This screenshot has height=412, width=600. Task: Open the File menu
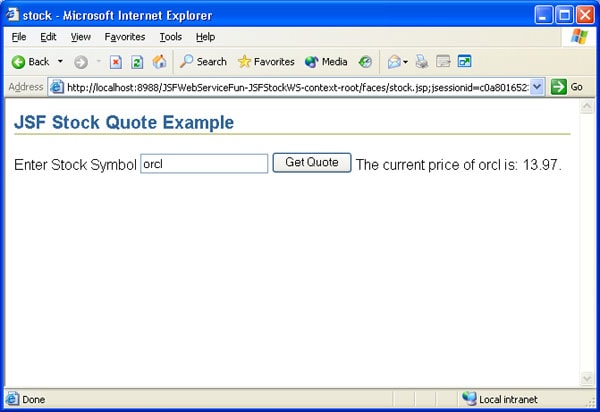pos(19,37)
